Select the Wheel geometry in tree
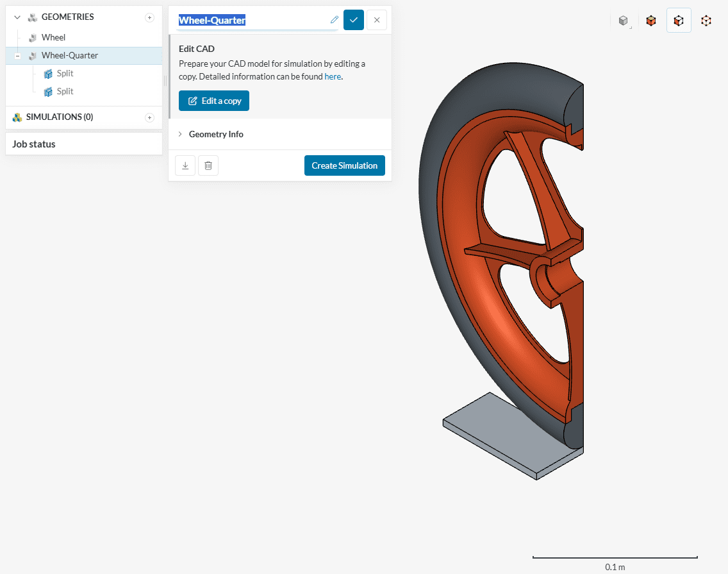 tap(53, 38)
